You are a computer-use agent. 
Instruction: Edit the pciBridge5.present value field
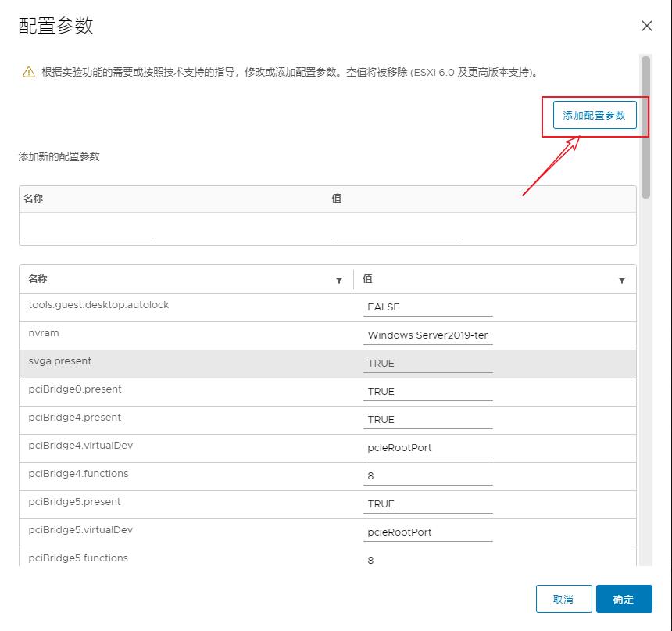pos(427,504)
